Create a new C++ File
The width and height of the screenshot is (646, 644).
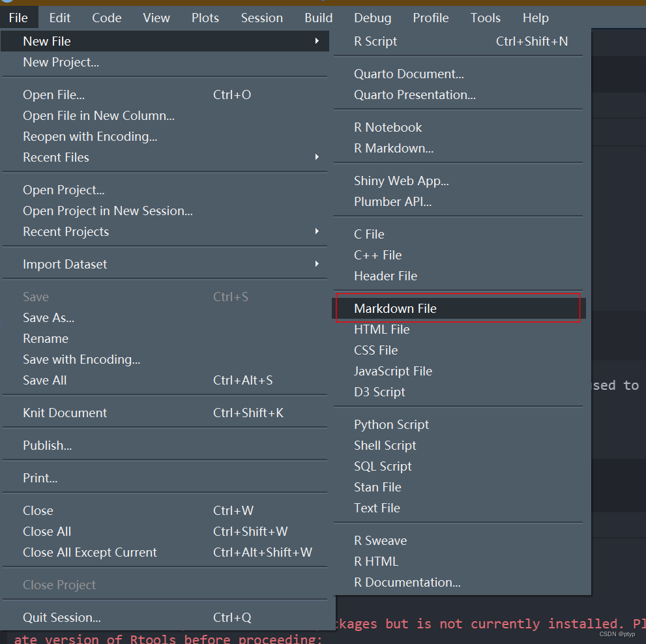(458, 255)
